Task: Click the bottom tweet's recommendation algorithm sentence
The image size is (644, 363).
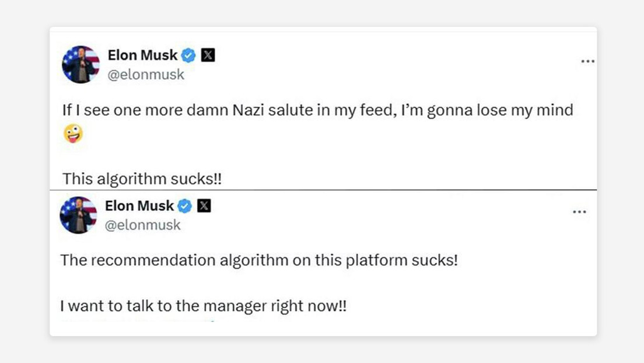Action: coord(258,260)
